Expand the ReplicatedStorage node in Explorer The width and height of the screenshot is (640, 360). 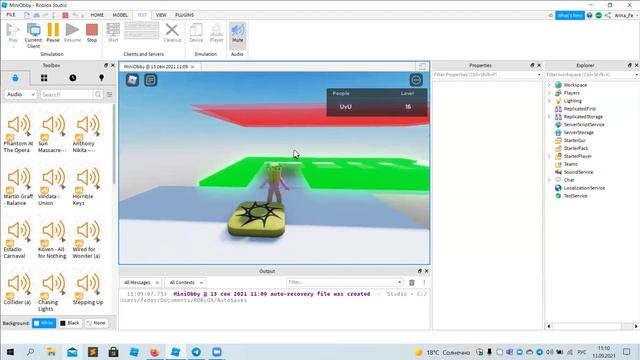tap(549, 117)
